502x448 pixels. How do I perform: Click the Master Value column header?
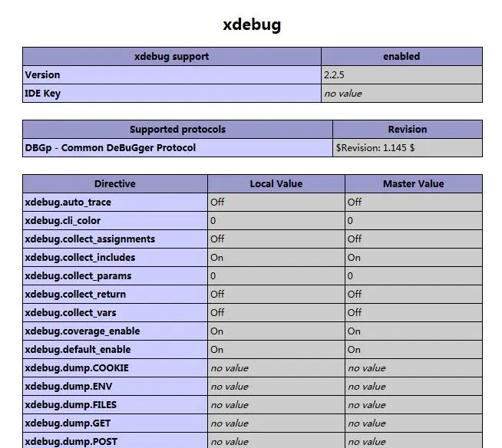click(414, 184)
